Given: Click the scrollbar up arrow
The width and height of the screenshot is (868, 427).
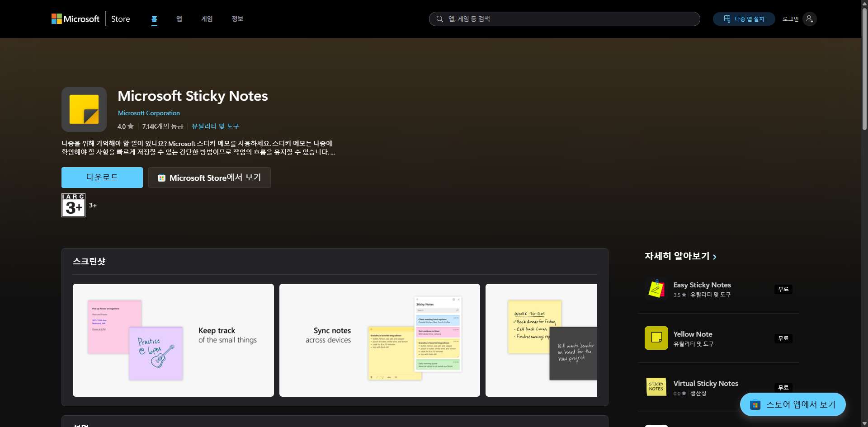Looking at the screenshot, I should click(x=864, y=3).
